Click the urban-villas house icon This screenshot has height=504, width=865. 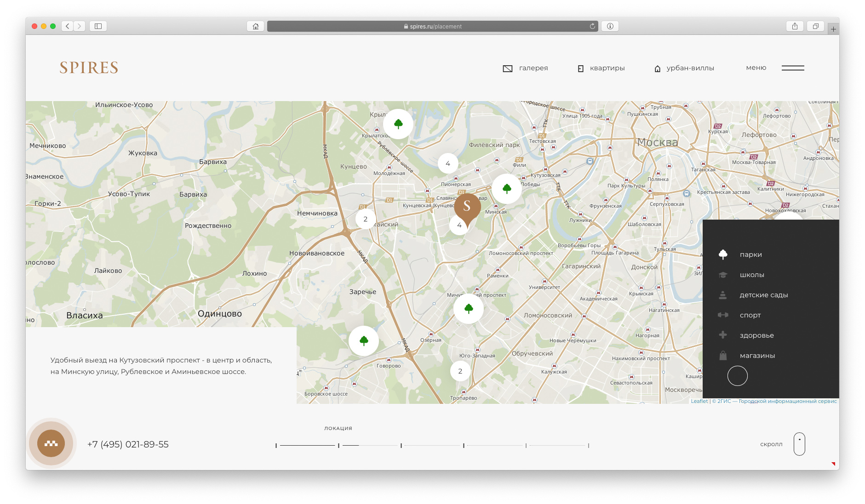[x=658, y=68]
